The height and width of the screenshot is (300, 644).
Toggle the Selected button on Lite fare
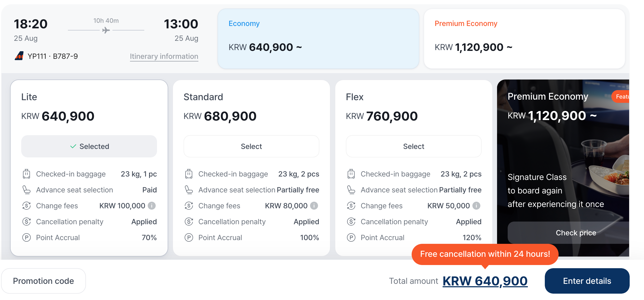(x=89, y=146)
